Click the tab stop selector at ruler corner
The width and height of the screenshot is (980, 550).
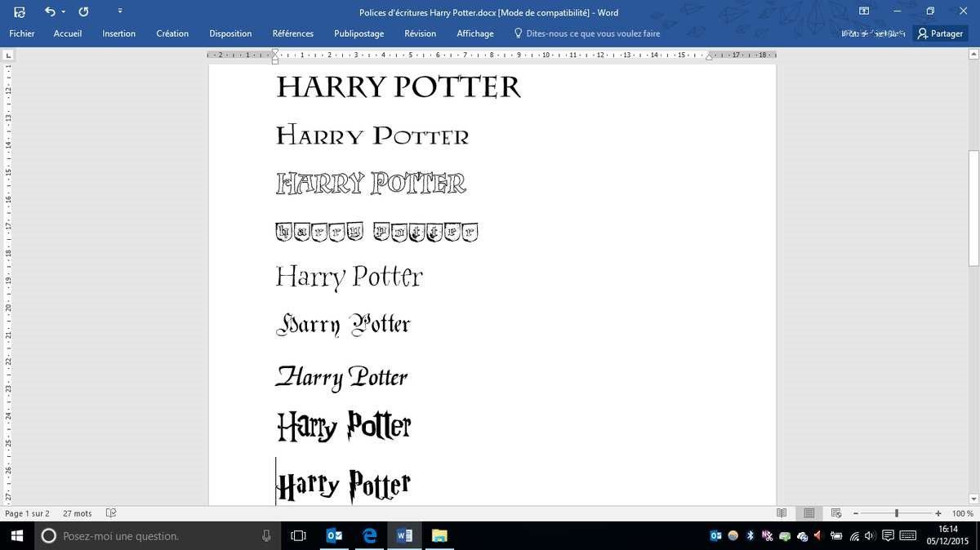coord(8,55)
